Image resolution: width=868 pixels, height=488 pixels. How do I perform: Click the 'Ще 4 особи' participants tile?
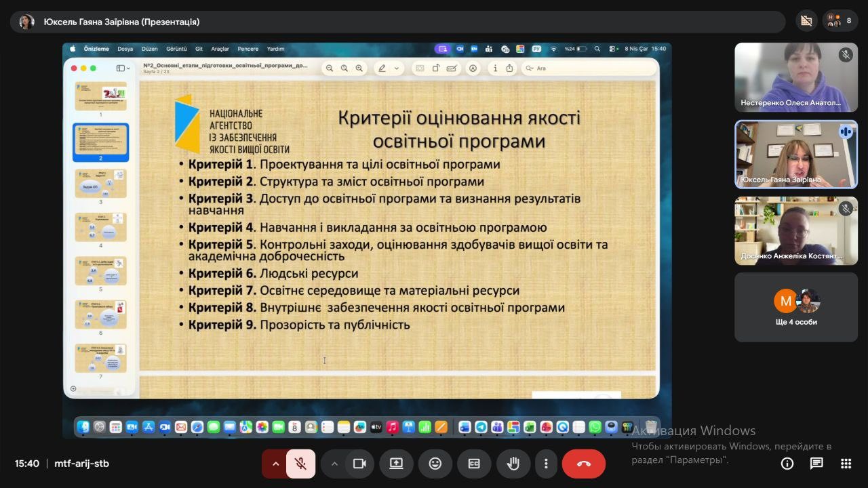click(796, 307)
